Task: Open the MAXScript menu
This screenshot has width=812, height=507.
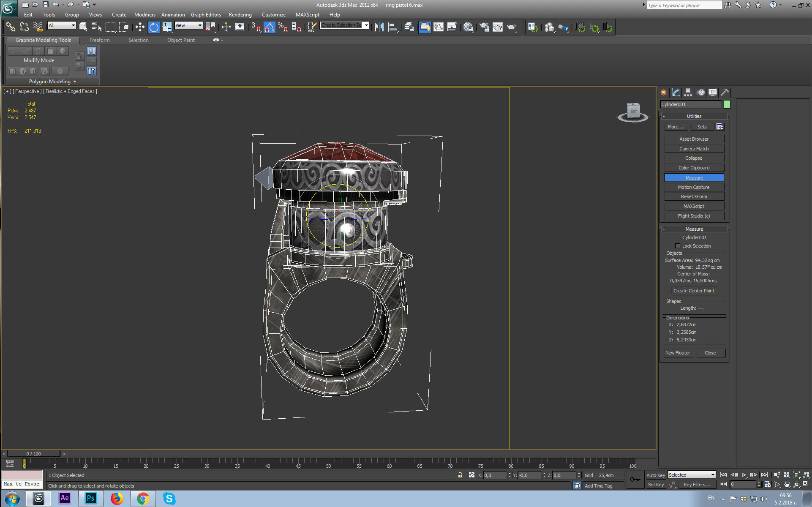Action: click(x=308, y=15)
